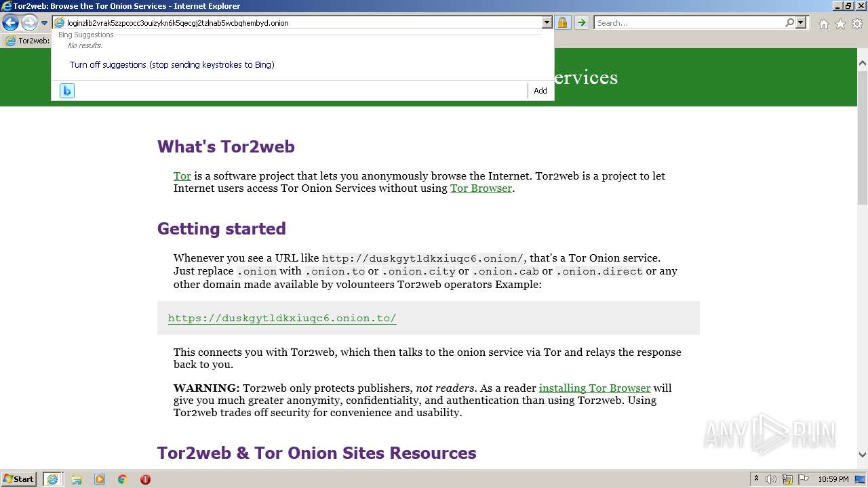Click the .onion.city code text
Viewport: 868px width, 488px height.
[x=418, y=271]
